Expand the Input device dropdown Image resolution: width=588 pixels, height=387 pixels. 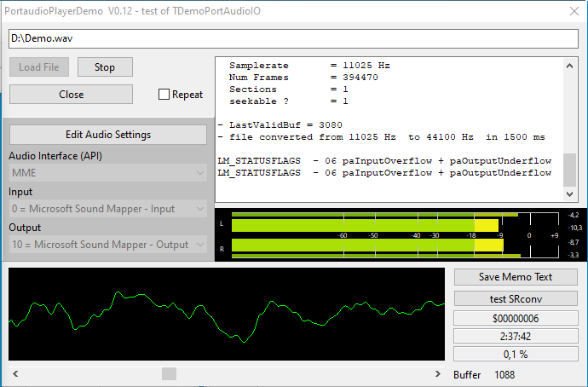107,209
